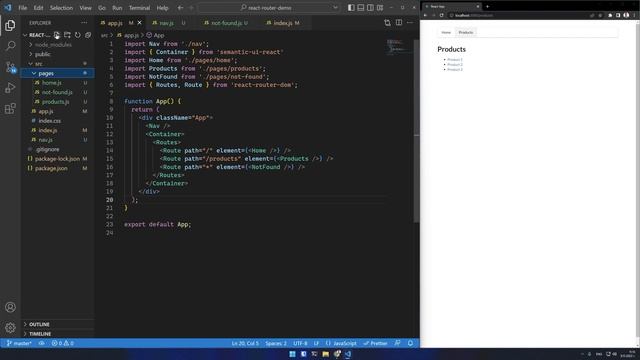Go back in the browser window
The width and height of the screenshot is (640, 360).
(425, 15)
